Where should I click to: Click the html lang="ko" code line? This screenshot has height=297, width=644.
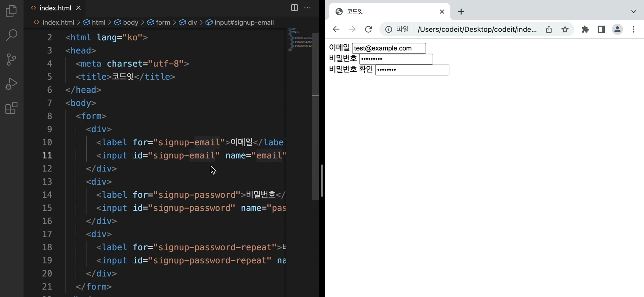(107, 37)
